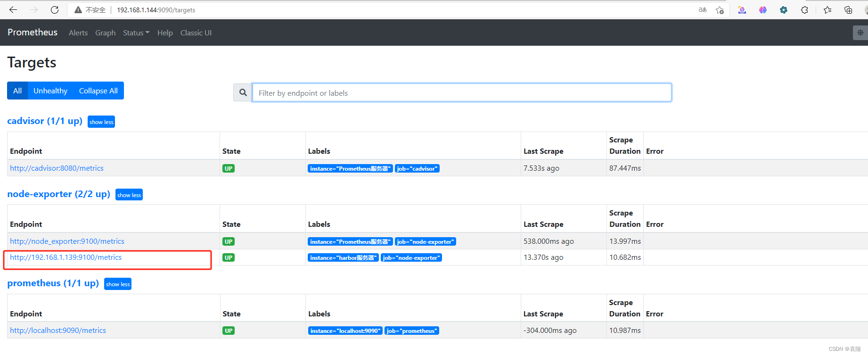Open the browser extensions puzzle icon

(x=804, y=10)
